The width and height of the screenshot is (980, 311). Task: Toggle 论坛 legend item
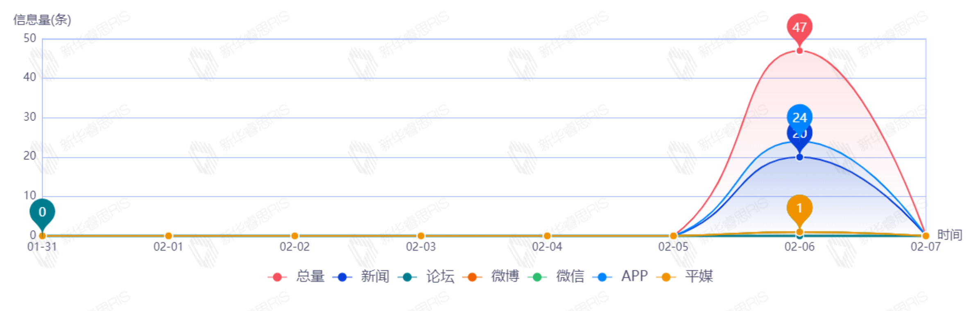pyautogui.click(x=426, y=277)
